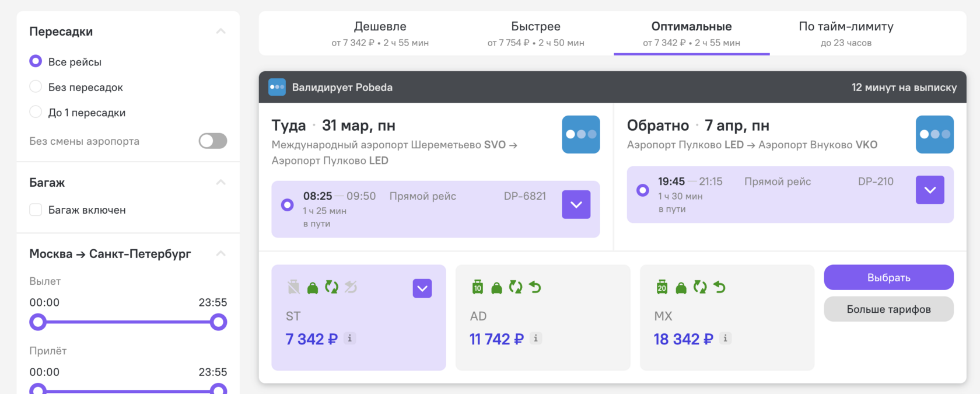This screenshot has height=394, width=980.
Task: Select the Без пересадок radio option
Action: [x=36, y=87]
